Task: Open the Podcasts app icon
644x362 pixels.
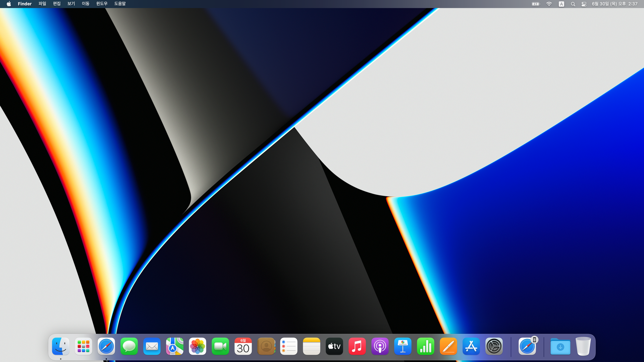Action: point(380,346)
